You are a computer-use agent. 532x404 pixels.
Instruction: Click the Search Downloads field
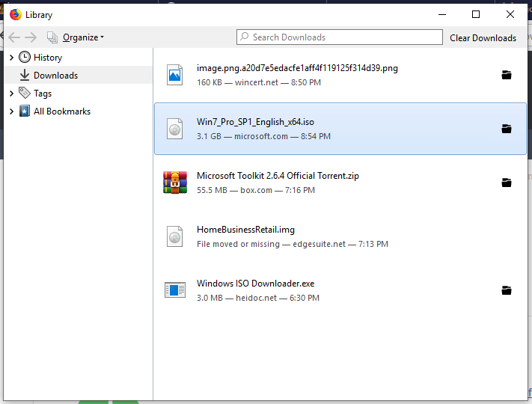point(339,37)
